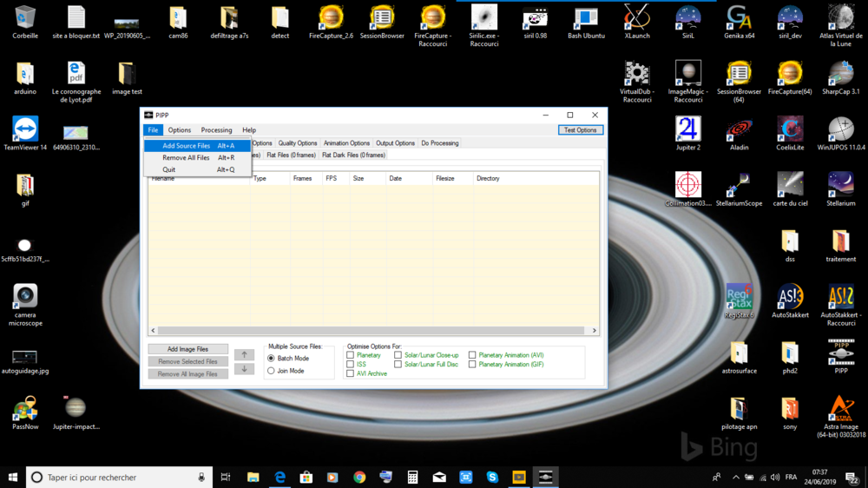The height and width of the screenshot is (488, 868).
Task: Switch to the Quality Options tab
Action: tap(297, 143)
